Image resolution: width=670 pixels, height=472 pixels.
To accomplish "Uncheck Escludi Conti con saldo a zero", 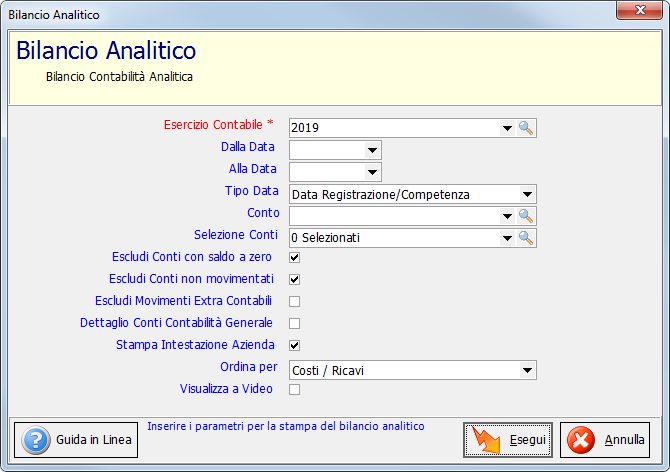I will click(294, 257).
